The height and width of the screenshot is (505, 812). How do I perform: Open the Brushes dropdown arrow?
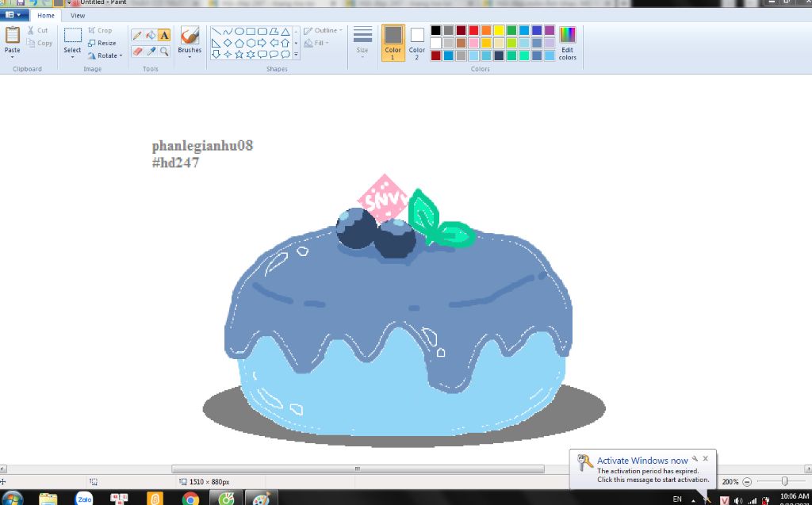190,56
